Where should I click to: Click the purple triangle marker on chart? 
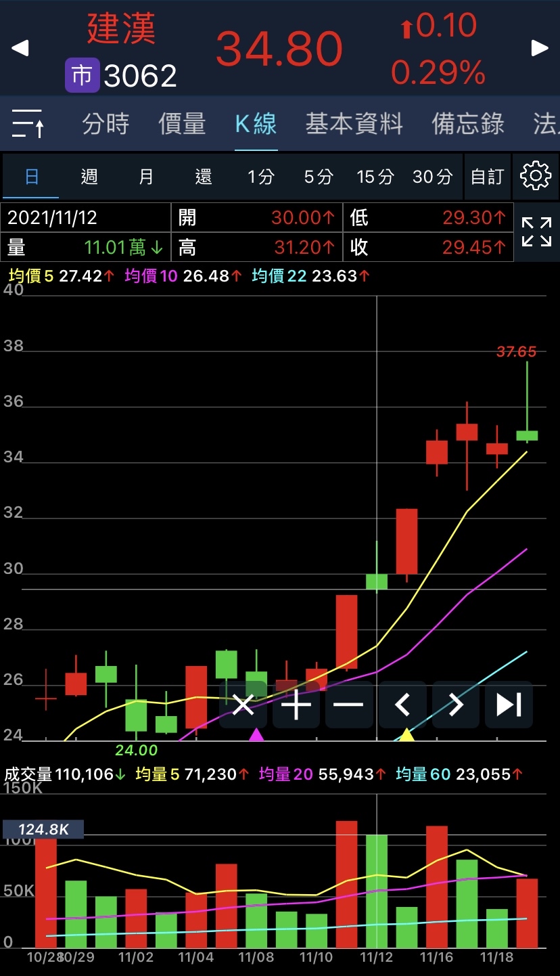click(x=256, y=734)
